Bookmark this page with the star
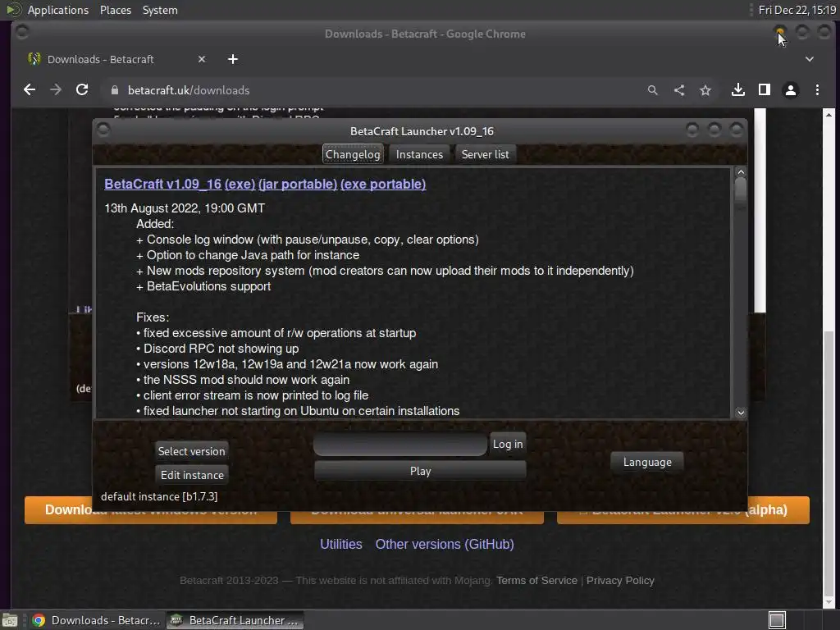This screenshot has height=630, width=840. click(x=705, y=90)
